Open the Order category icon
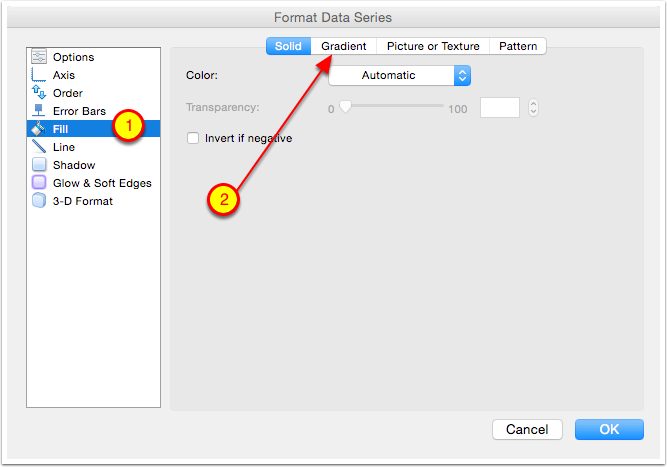This screenshot has width=667, height=467. pos(39,93)
